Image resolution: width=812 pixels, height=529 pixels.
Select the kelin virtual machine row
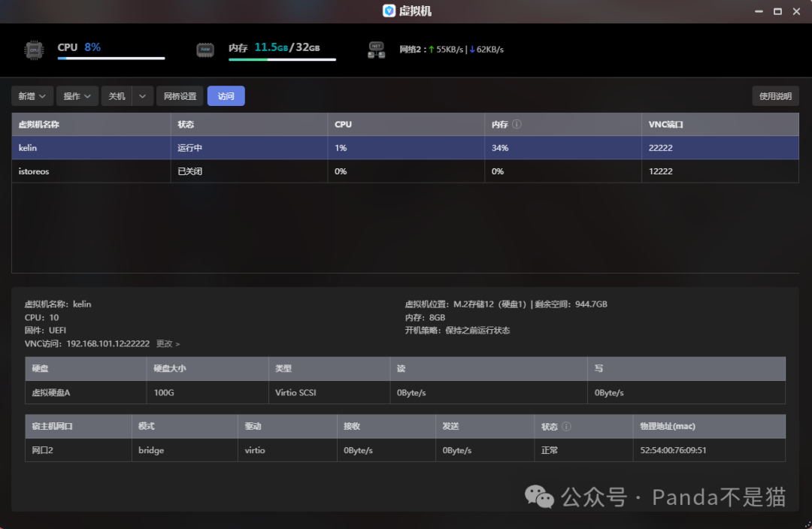point(405,147)
